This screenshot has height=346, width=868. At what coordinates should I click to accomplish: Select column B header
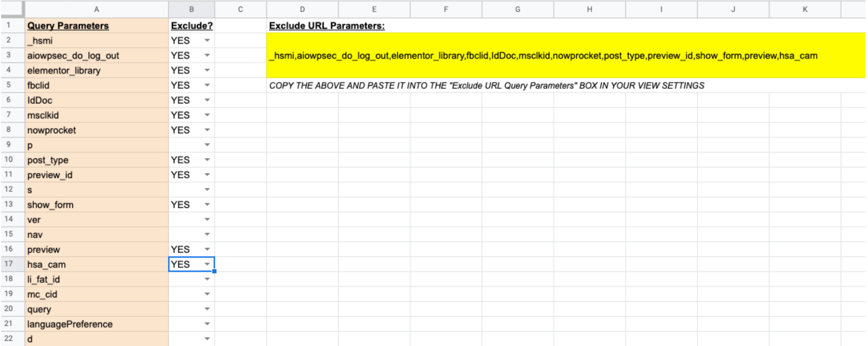pos(192,9)
